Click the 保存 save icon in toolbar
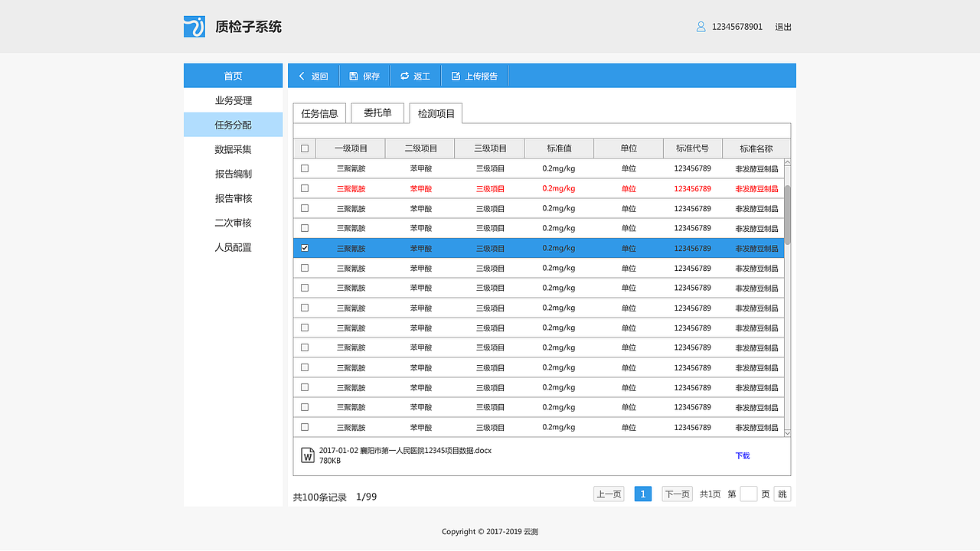The width and height of the screenshot is (980, 551). [x=353, y=76]
